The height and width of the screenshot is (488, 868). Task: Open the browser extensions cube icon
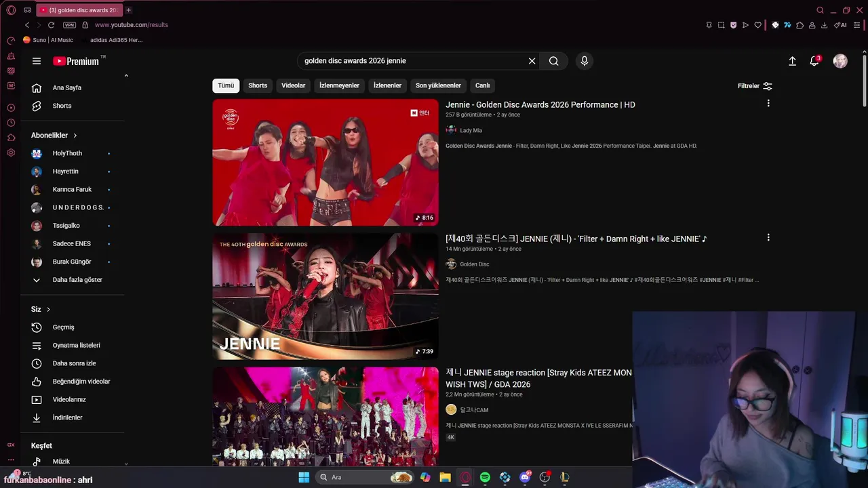click(800, 25)
